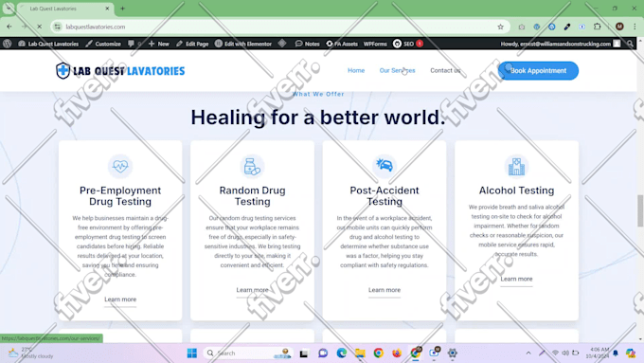
Task: Stop loading the page with X button
Action: coord(40,27)
